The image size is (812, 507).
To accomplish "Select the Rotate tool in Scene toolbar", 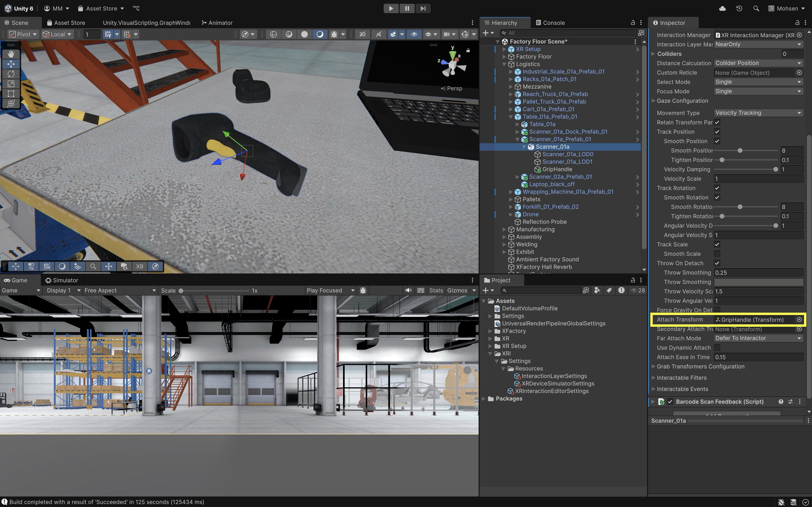I will tap(11, 74).
